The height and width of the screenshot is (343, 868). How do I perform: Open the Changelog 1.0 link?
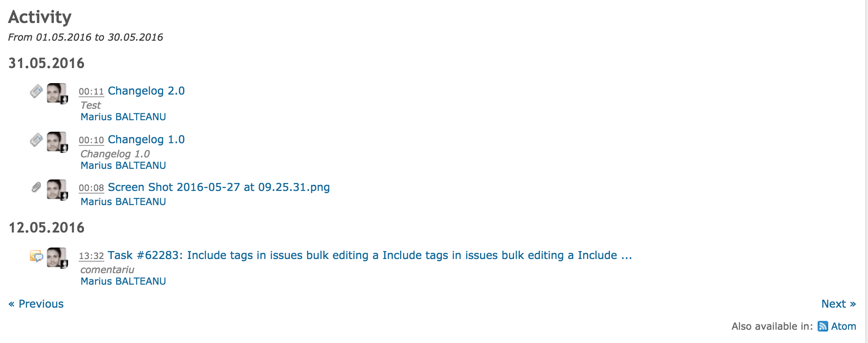pyautogui.click(x=146, y=139)
